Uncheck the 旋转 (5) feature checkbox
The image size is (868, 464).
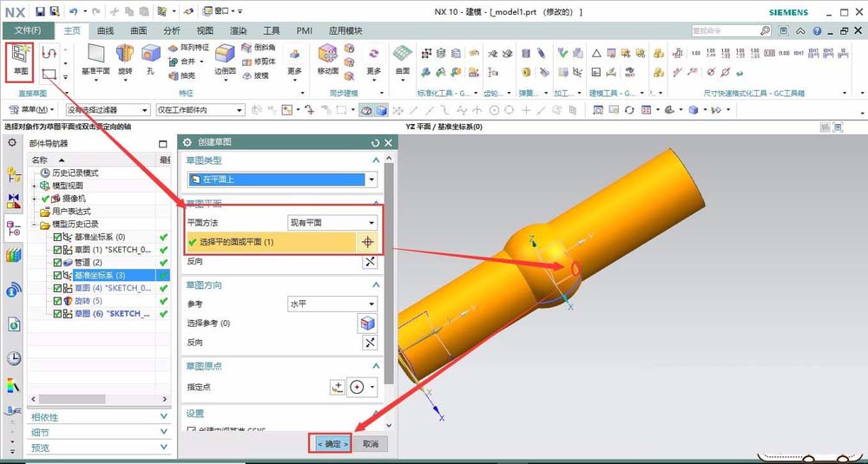(57, 301)
